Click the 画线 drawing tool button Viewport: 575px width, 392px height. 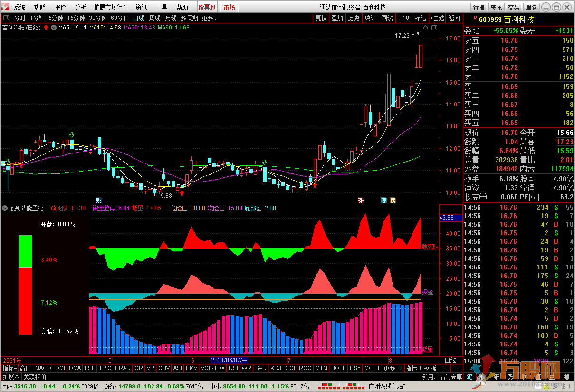click(x=387, y=18)
